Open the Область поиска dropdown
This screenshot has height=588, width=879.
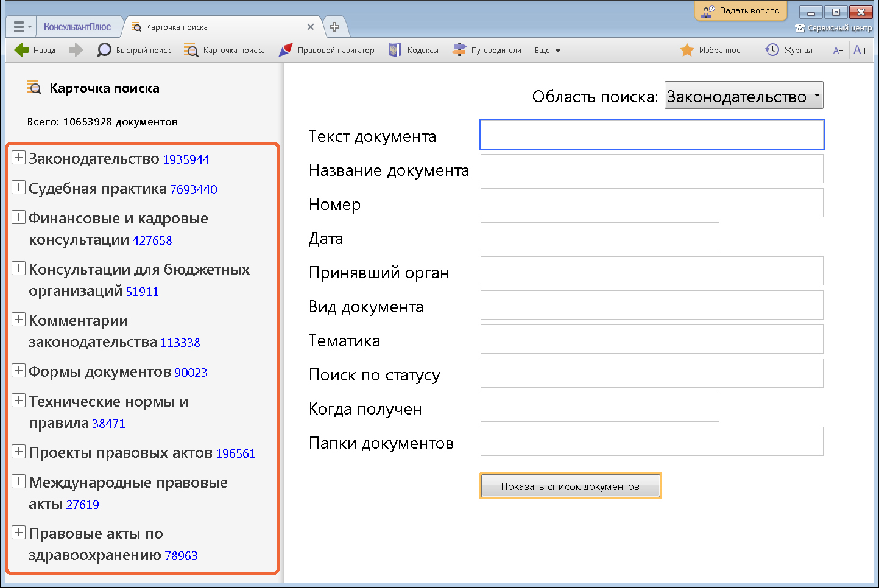pos(744,96)
